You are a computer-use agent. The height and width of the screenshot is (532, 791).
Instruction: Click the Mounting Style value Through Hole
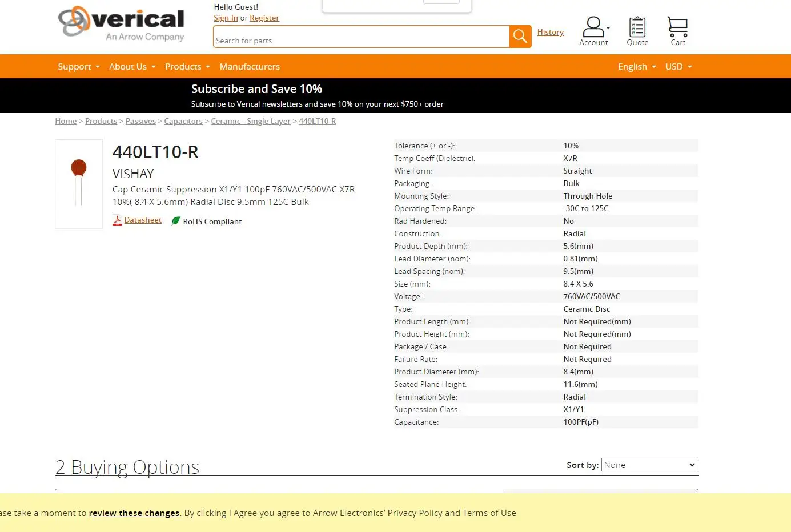point(588,196)
